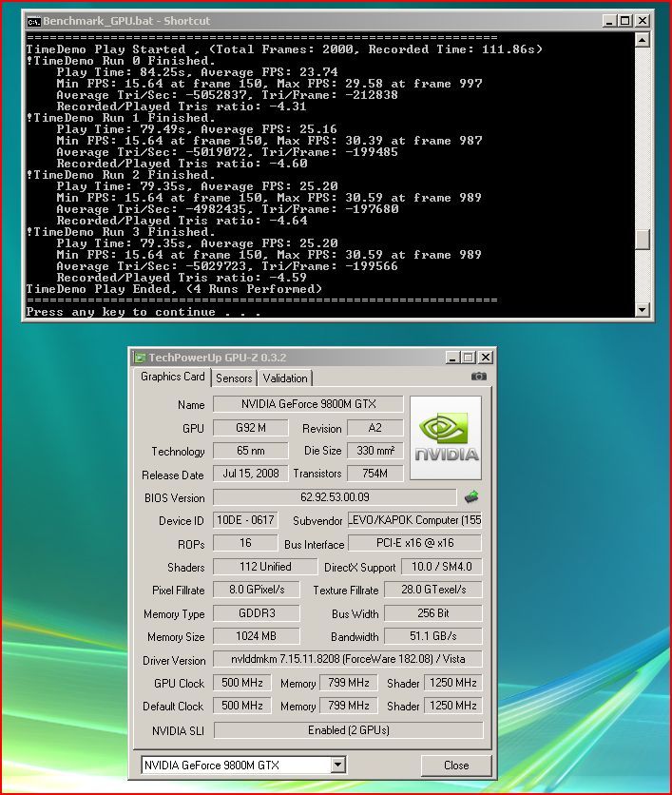Screen dimensions: 672x795
Task: Click the console vertical scrollbar thumb
Action: [x=643, y=240]
